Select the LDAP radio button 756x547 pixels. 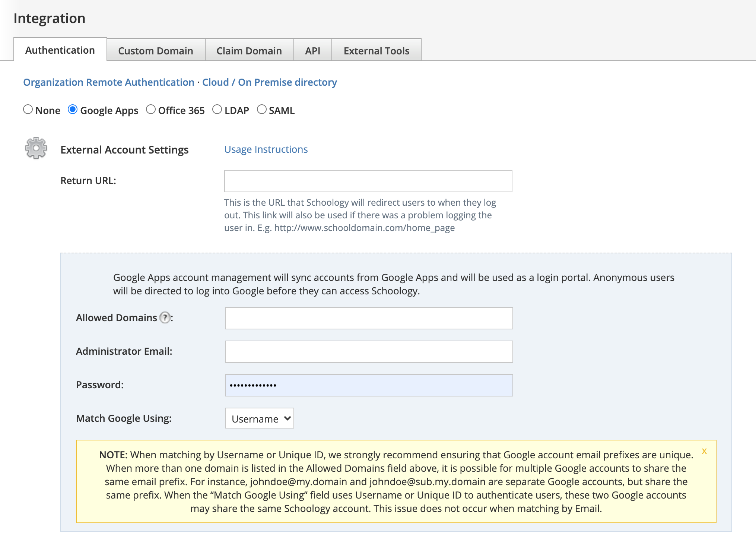pyautogui.click(x=217, y=110)
